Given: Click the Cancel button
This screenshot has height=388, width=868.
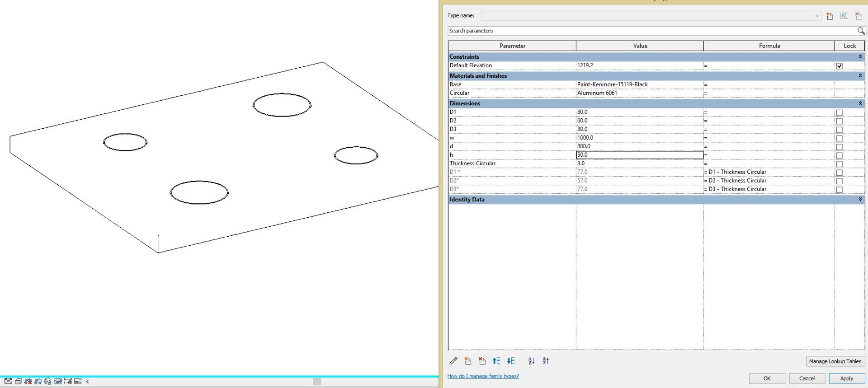Looking at the screenshot, I should tap(807, 379).
